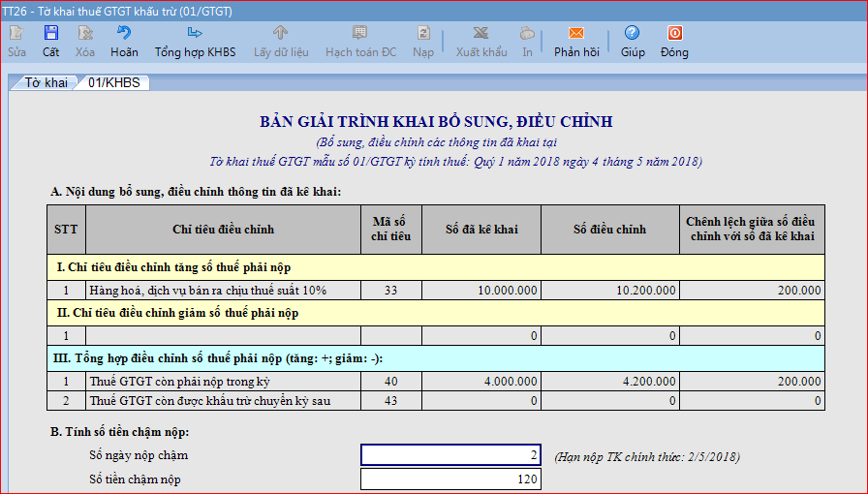Image resolution: width=868 pixels, height=494 pixels.
Task: Open Phản hồi feedback envelope icon
Action: [576, 33]
